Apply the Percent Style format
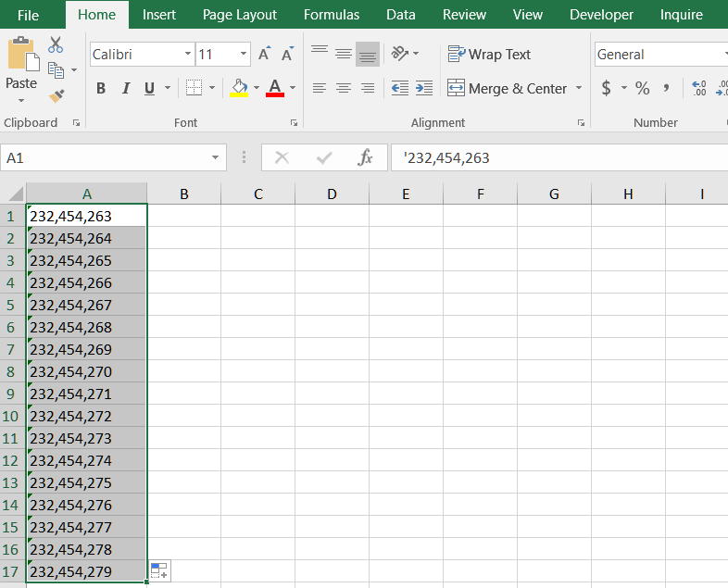728x588 pixels. [642, 88]
